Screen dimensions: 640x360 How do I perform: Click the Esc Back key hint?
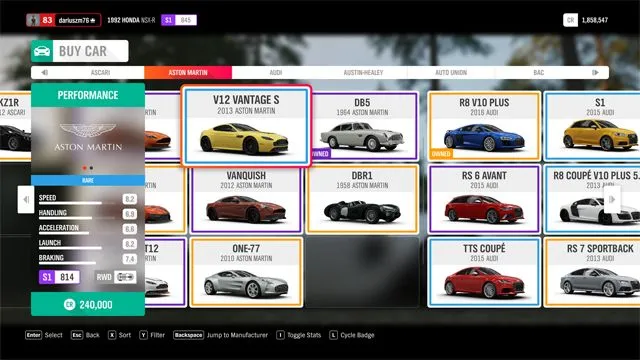85,335
